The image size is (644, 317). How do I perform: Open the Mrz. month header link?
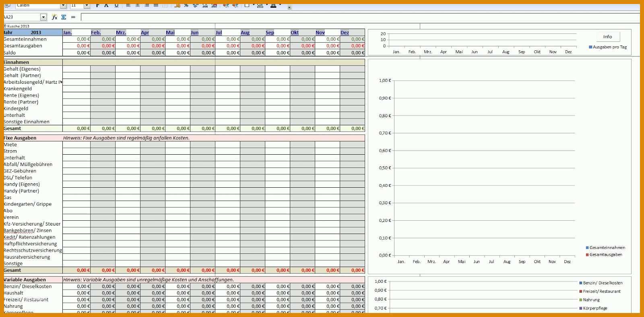point(121,33)
